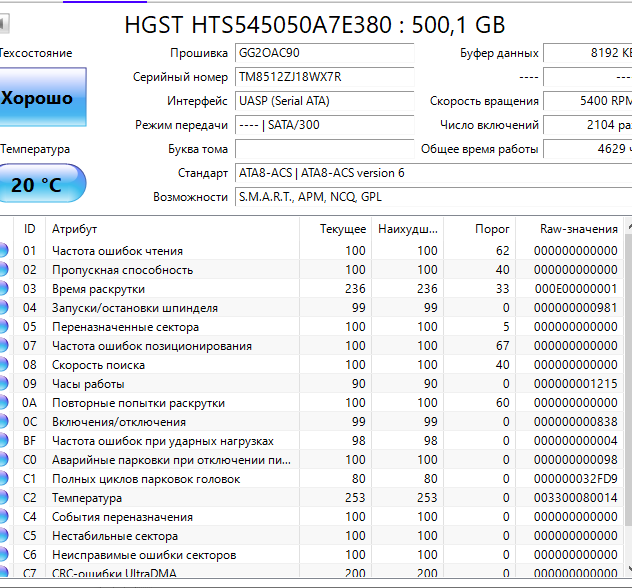Click the blue status icon for attribute 01
The image size is (632, 588).
[x=4, y=251]
